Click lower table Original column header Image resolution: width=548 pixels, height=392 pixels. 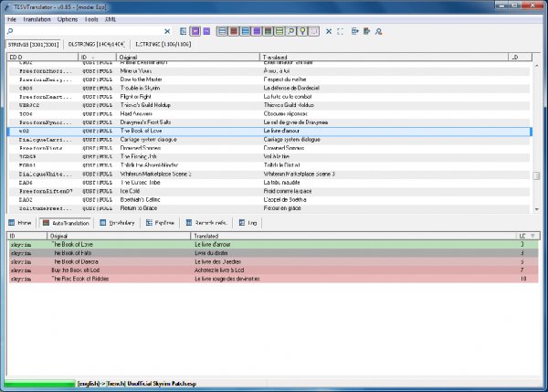(119, 236)
